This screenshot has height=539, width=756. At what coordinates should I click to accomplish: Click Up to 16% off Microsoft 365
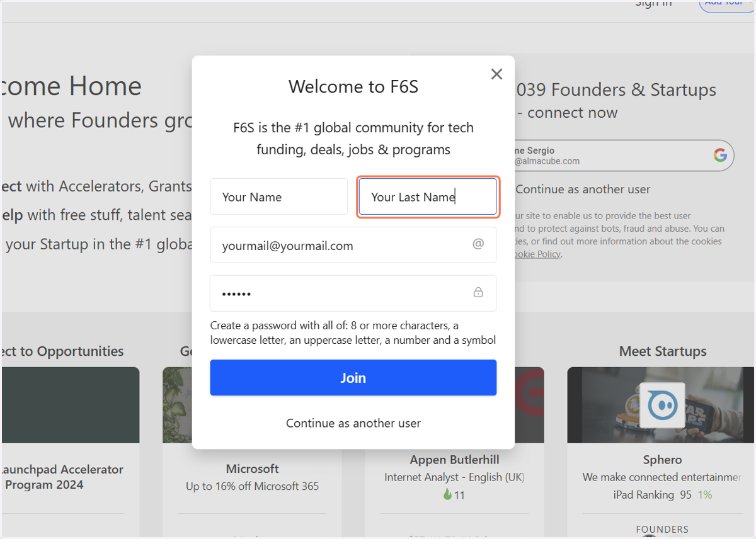(x=252, y=487)
